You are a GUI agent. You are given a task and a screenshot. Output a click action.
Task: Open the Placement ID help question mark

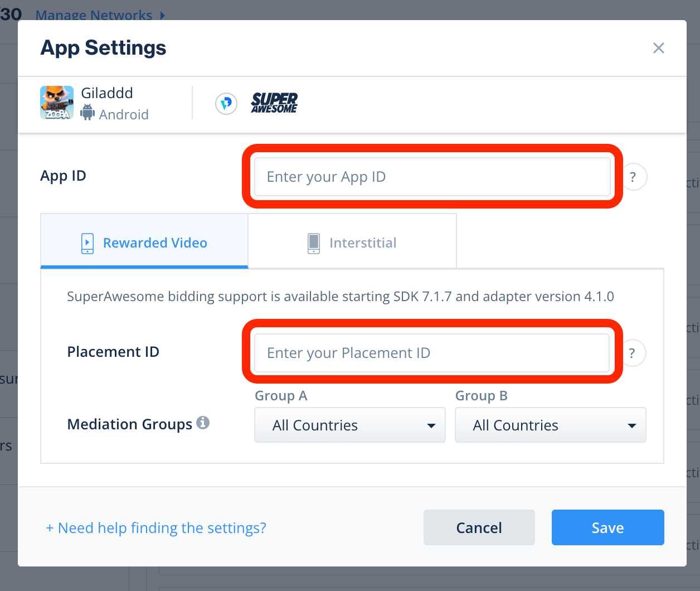coord(632,353)
